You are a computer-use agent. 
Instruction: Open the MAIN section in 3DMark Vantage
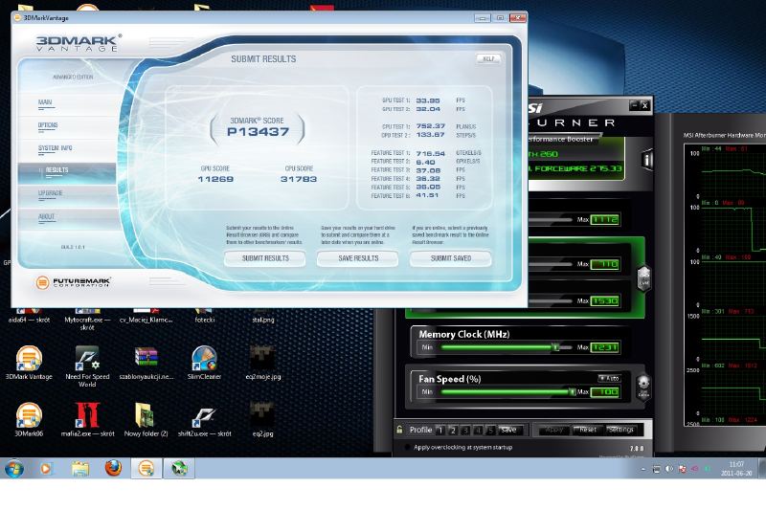pyautogui.click(x=45, y=102)
